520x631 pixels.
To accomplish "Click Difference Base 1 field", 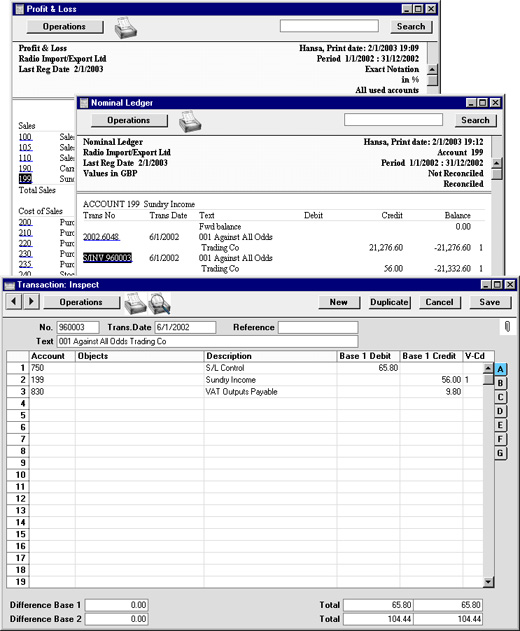I will 117,605.
